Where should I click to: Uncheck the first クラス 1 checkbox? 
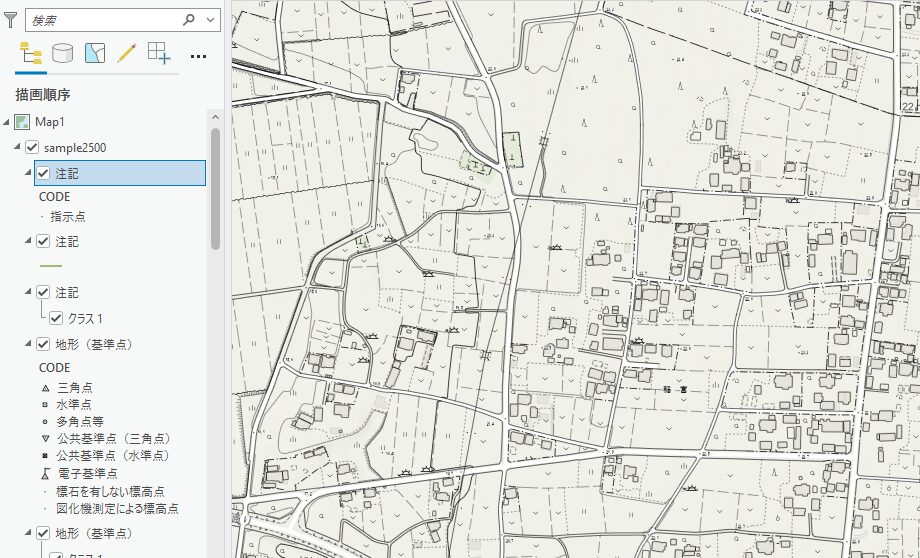[x=56, y=319]
